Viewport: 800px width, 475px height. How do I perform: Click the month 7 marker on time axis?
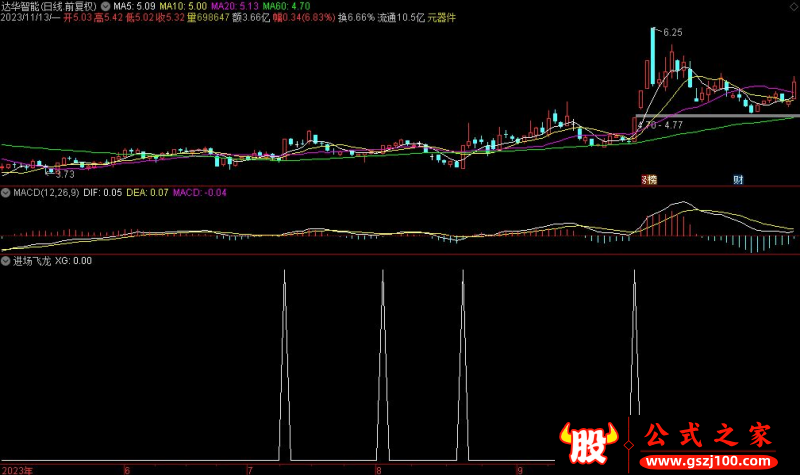tap(249, 470)
